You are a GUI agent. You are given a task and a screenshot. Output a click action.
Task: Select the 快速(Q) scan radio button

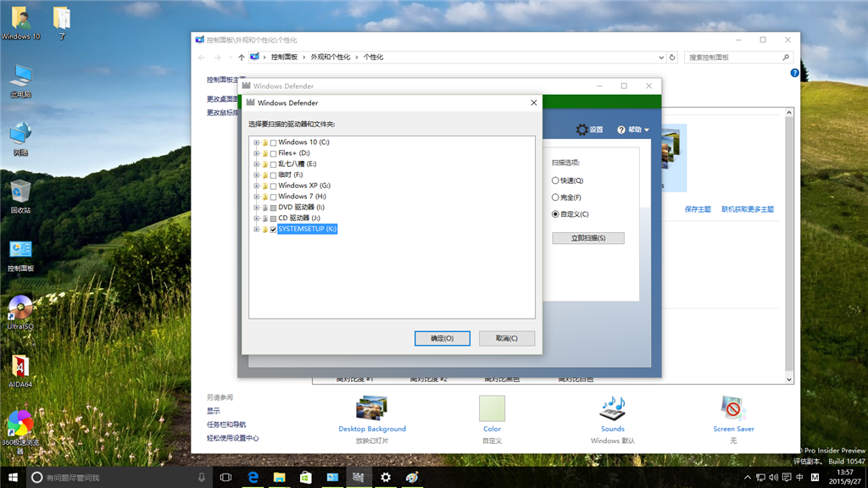click(x=555, y=180)
